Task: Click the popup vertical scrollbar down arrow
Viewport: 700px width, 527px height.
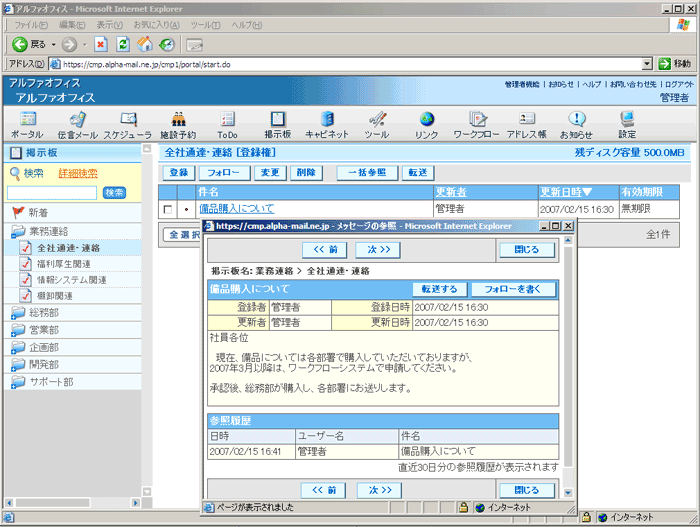Action: click(x=568, y=493)
